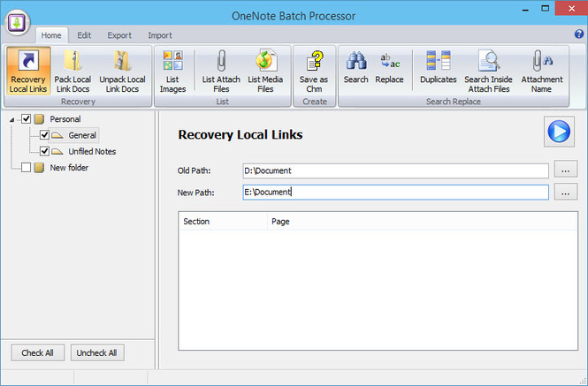Click the Check All button
Image resolution: width=588 pixels, height=386 pixels.
[37, 352]
